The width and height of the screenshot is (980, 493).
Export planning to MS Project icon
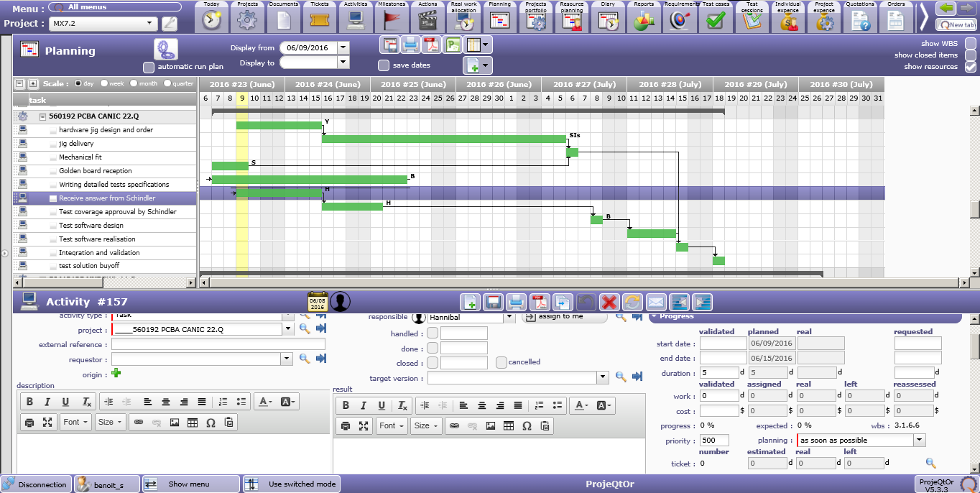[453, 45]
